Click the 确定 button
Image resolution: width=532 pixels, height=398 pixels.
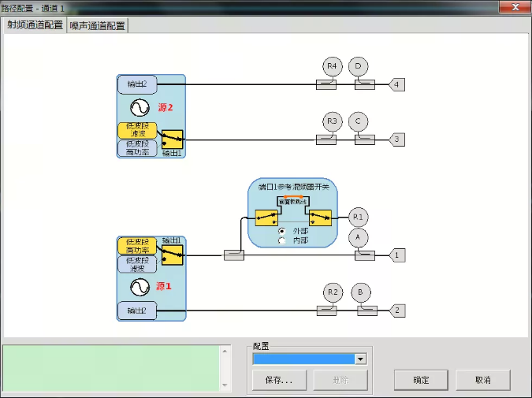click(421, 380)
